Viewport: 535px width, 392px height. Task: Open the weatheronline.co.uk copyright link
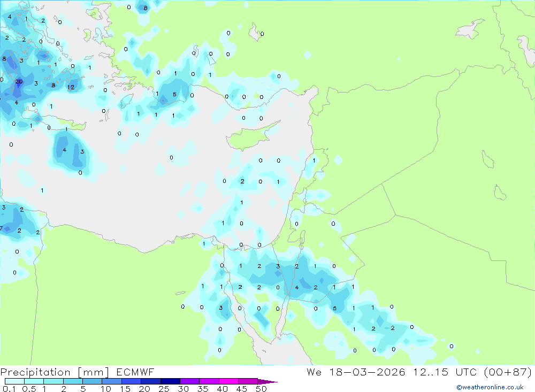[490, 387]
